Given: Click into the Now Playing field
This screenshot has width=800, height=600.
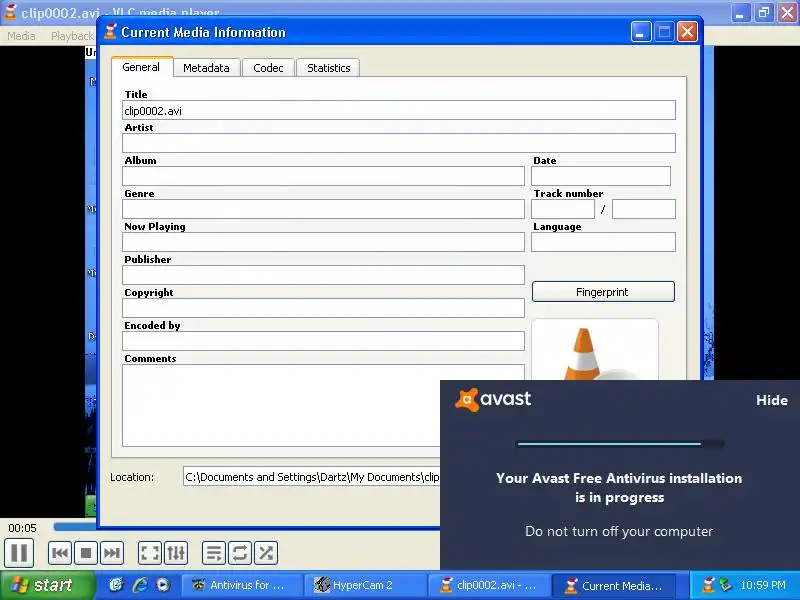Looking at the screenshot, I should point(323,242).
